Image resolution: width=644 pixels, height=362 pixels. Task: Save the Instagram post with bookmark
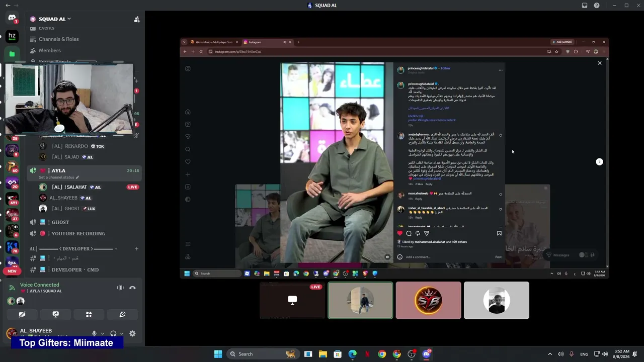[499, 233]
